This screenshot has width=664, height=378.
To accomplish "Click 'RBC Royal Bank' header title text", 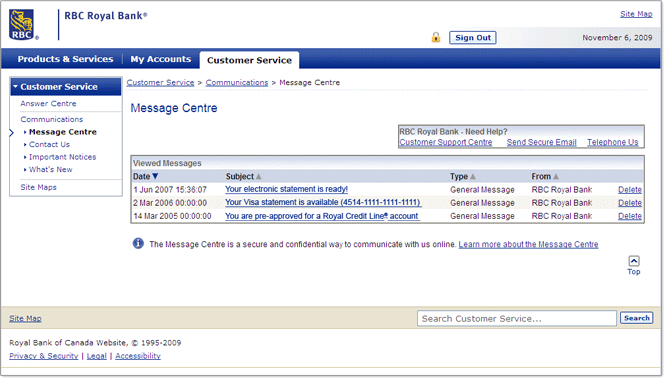I will [105, 16].
